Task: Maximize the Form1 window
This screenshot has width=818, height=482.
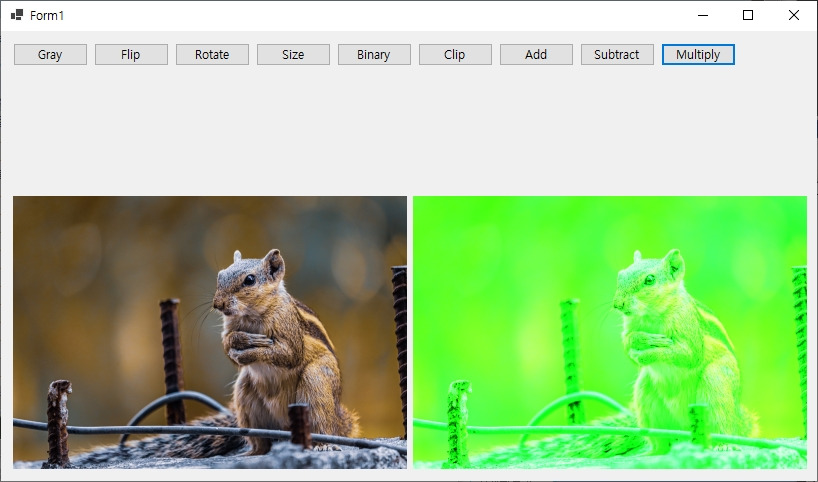Action: pyautogui.click(x=748, y=15)
